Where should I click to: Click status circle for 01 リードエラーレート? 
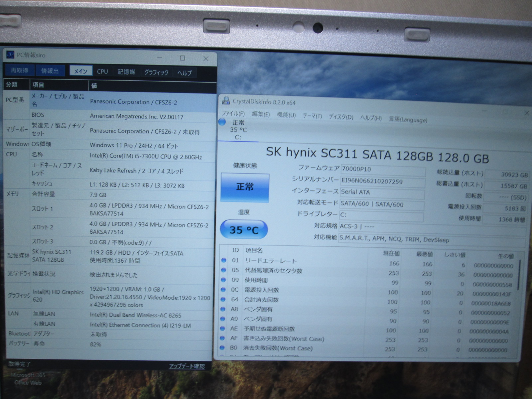pyautogui.click(x=224, y=260)
